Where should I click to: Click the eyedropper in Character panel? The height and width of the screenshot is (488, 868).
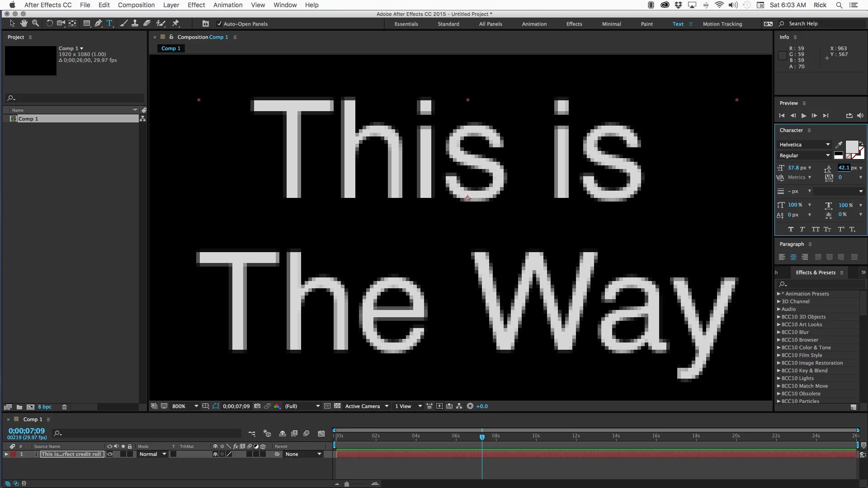tap(839, 145)
